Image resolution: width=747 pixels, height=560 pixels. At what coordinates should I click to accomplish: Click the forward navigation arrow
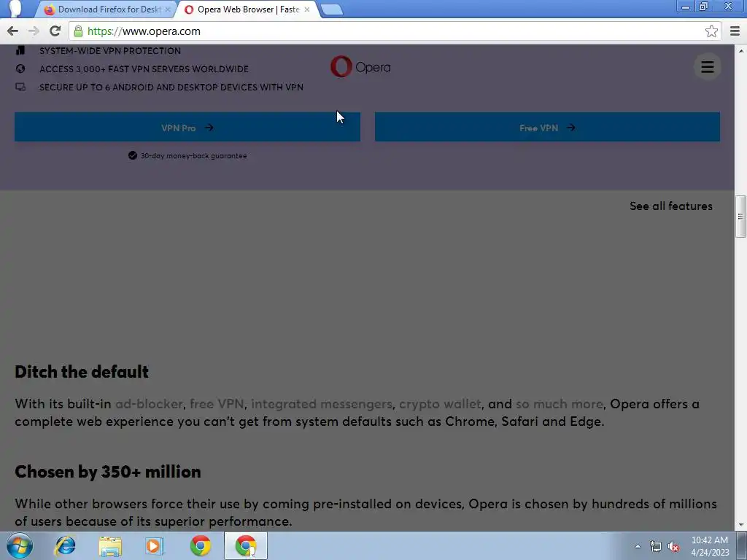coord(34,31)
